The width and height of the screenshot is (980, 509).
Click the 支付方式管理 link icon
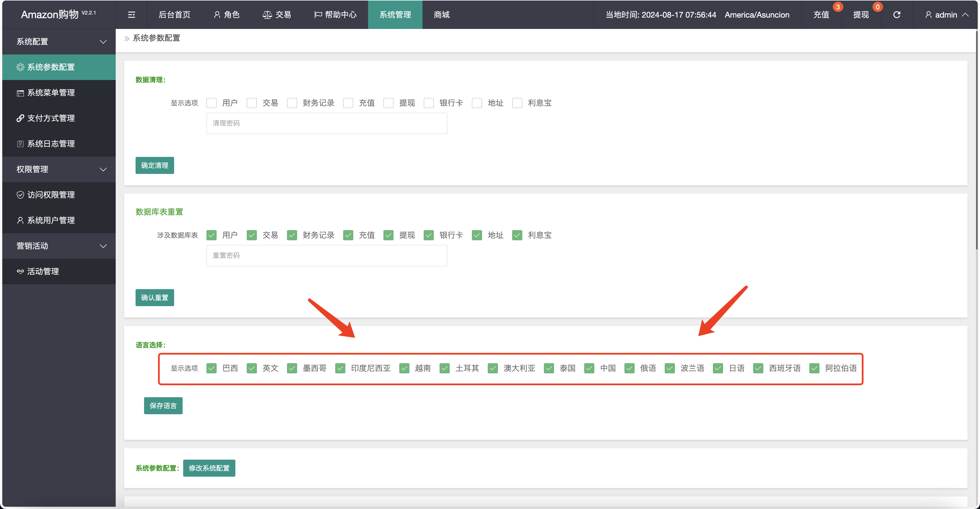coord(20,118)
